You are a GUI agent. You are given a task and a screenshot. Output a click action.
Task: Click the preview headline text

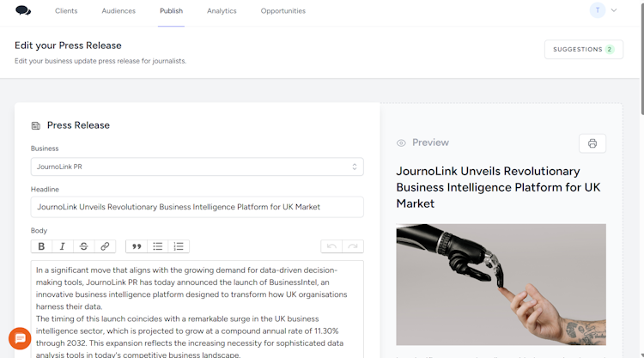(x=498, y=187)
